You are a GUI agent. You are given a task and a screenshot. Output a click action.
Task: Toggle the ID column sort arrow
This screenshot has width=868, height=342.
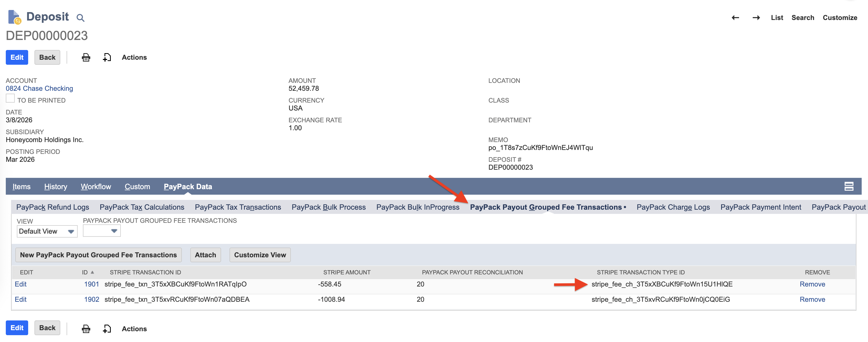pyautogui.click(x=92, y=272)
